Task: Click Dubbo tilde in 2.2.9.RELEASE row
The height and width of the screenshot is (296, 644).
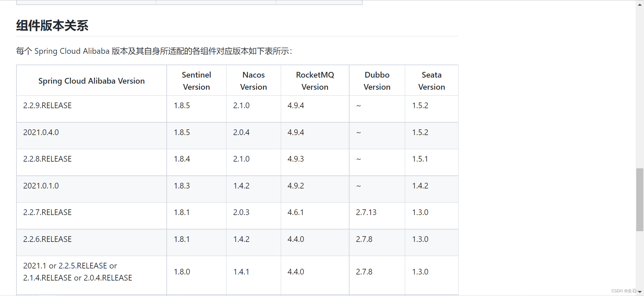Action: 359,106
